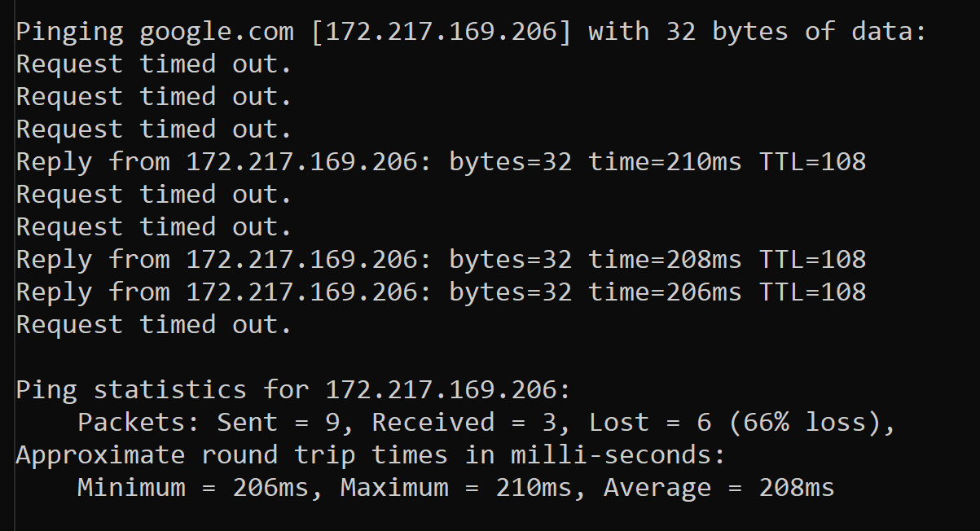
Task: Click "Lost = 6" in Packets line
Action: click(x=650, y=423)
